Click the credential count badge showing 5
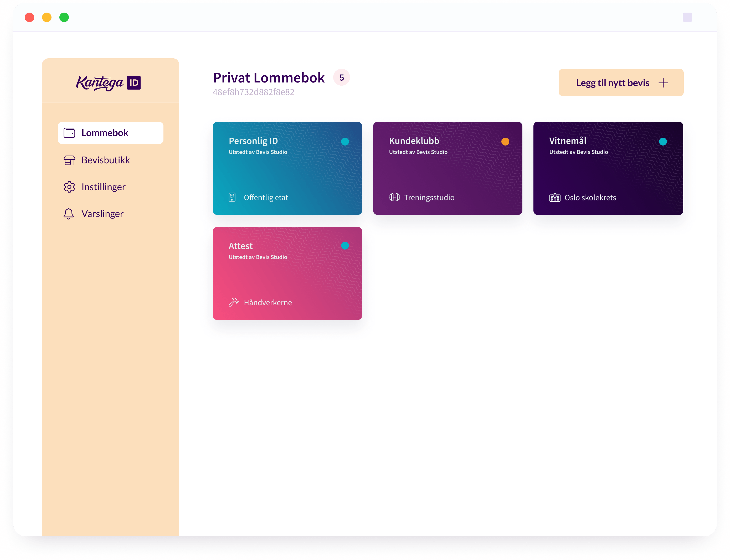The image size is (730, 560). (342, 78)
